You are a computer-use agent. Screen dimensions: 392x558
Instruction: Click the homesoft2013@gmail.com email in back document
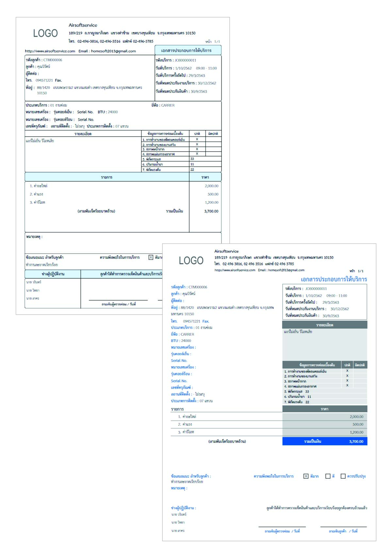113,51
